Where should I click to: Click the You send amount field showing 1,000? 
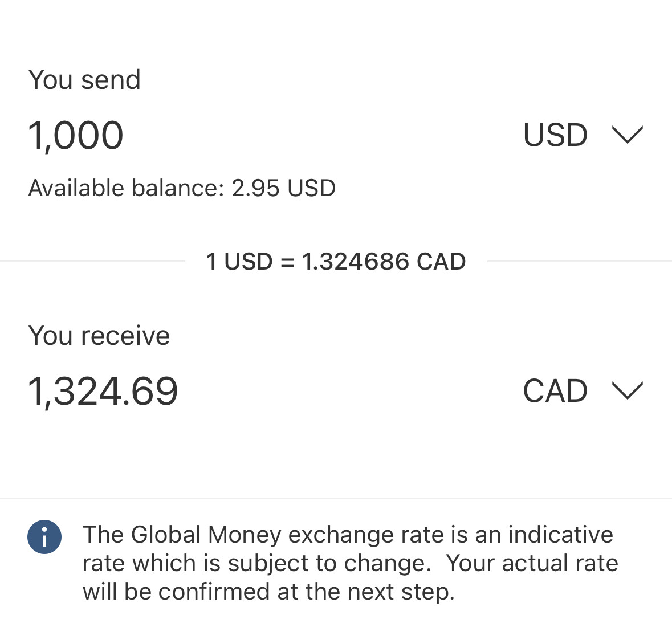[76, 135]
